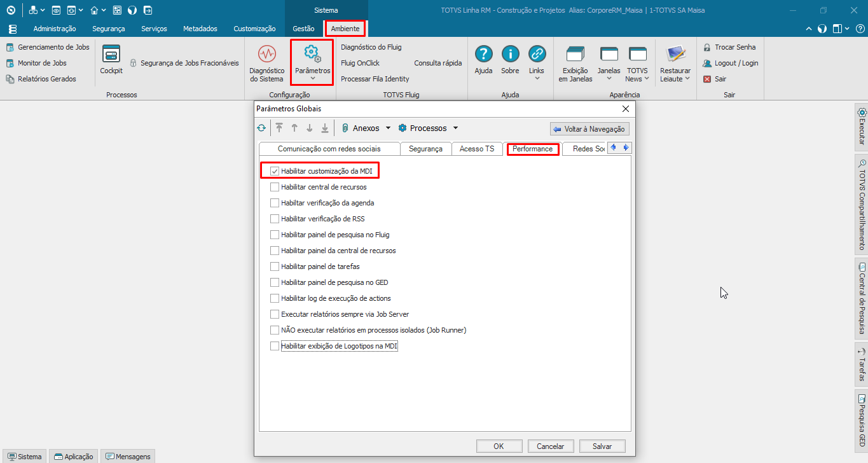
Task: Click Logout / Login
Action: (730, 63)
